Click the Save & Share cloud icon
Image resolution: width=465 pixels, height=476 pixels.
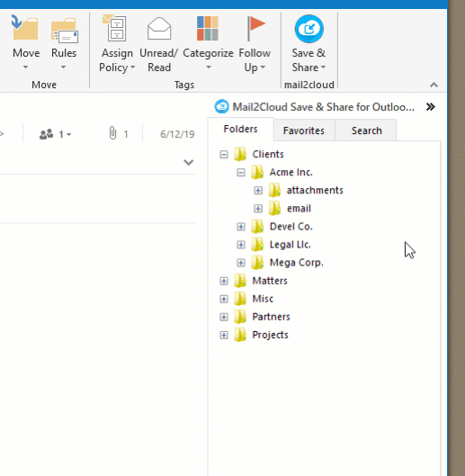pos(309,29)
